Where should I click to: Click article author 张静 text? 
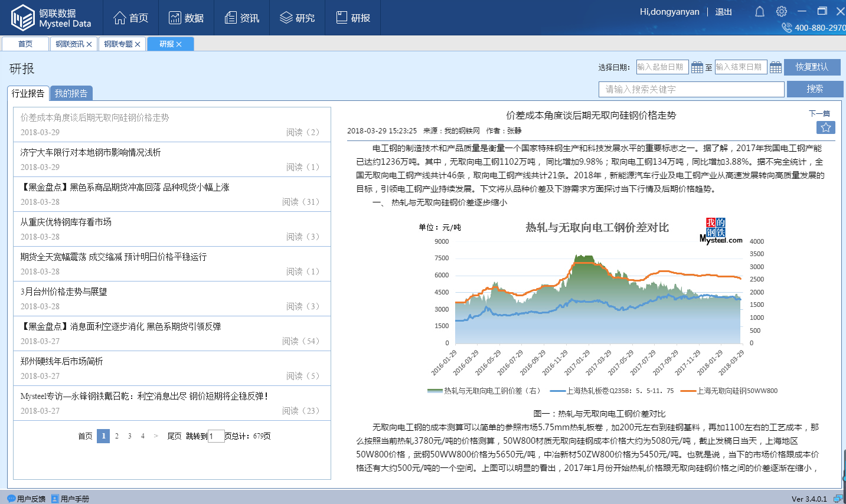tap(514, 131)
